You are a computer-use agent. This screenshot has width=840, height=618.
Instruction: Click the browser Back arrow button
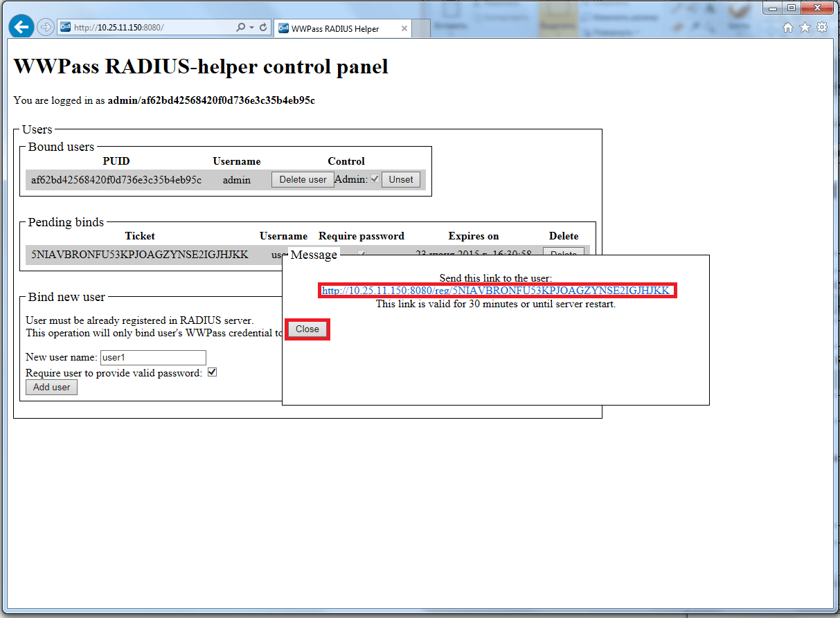click(21, 27)
